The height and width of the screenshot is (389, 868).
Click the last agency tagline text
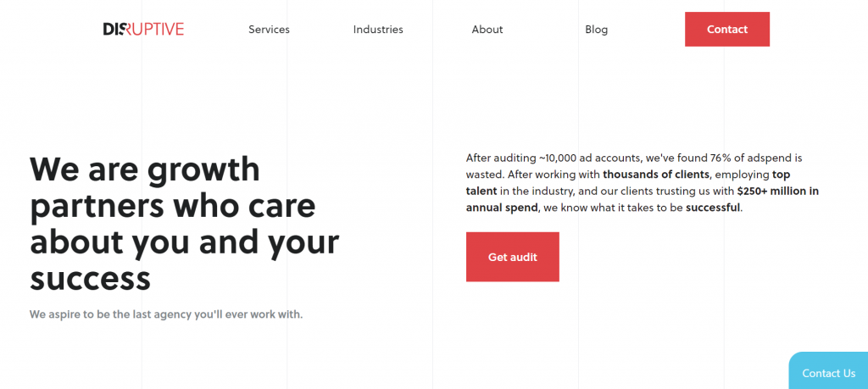166,314
